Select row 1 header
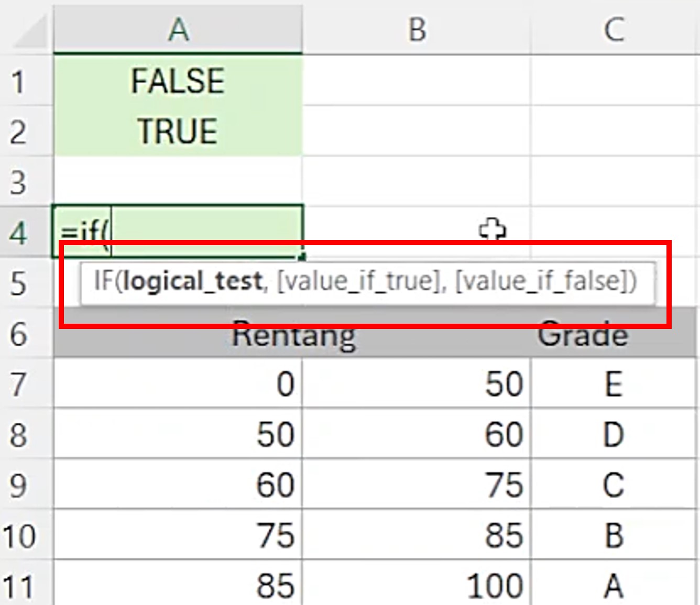This screenshot has width=700, height=605. pyautogui.click(x=18, y=82)
